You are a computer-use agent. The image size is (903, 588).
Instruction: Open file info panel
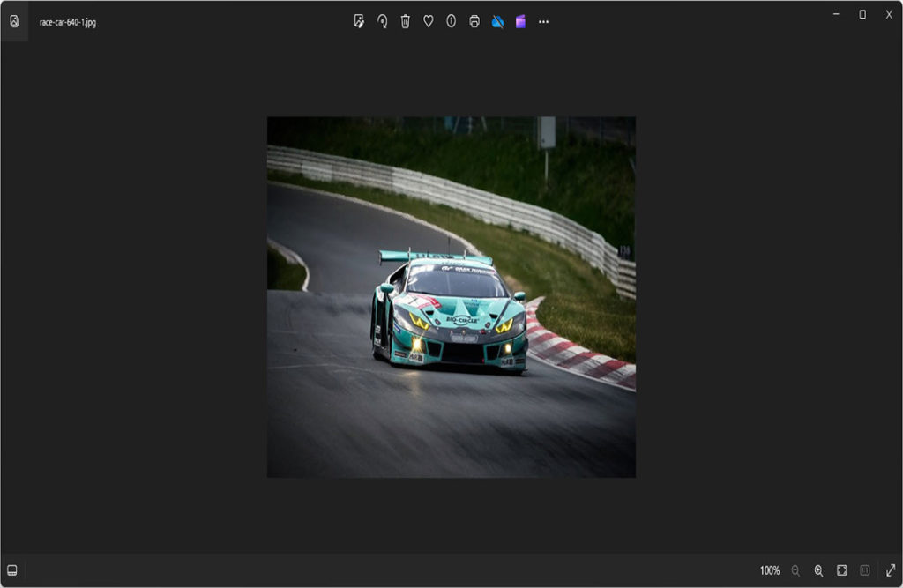(451, 21)
